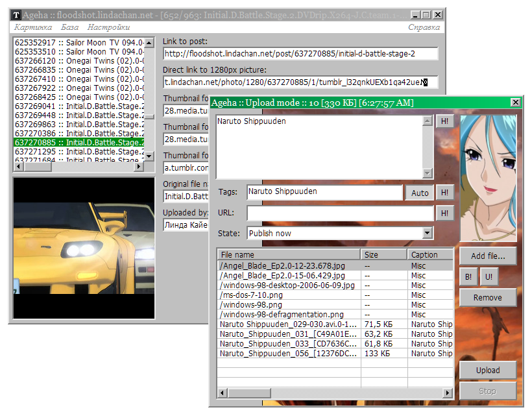The height and width of the screenshot is (414, 532).
Task: Click H! button next to Auto
Action: (x=444, y=193)
